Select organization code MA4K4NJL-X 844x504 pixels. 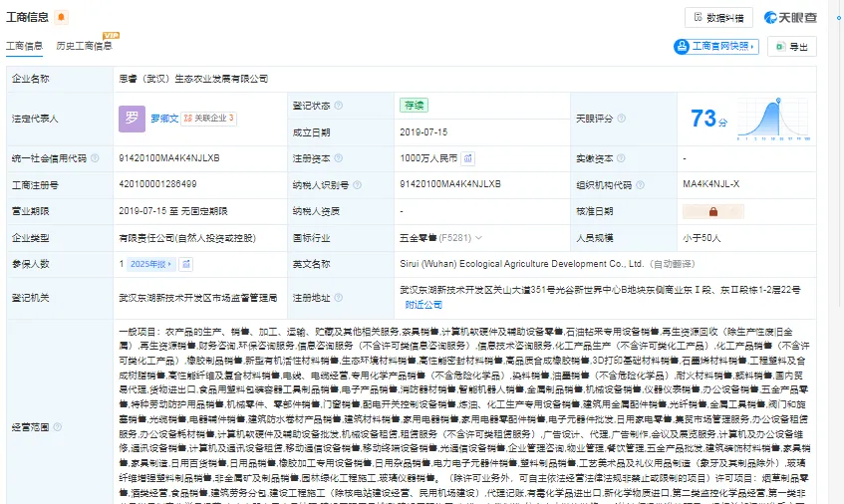click(711, 184)
